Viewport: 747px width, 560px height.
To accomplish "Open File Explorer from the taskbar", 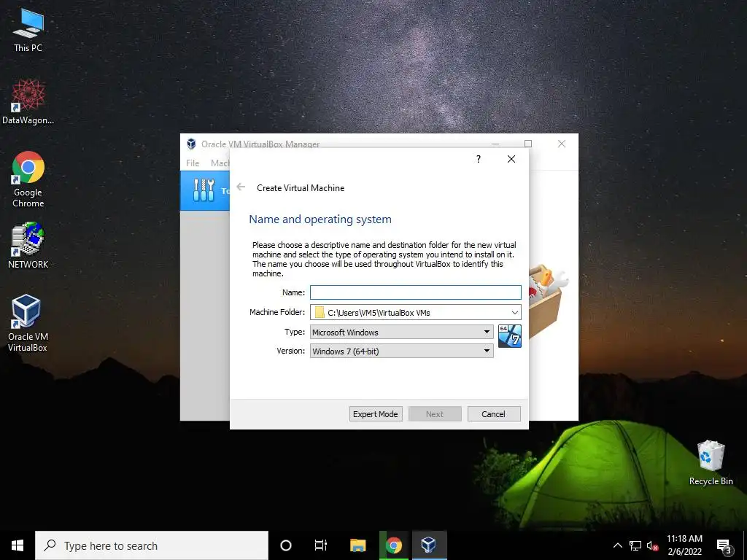I will pyautogui.click(x=357, y=545).
